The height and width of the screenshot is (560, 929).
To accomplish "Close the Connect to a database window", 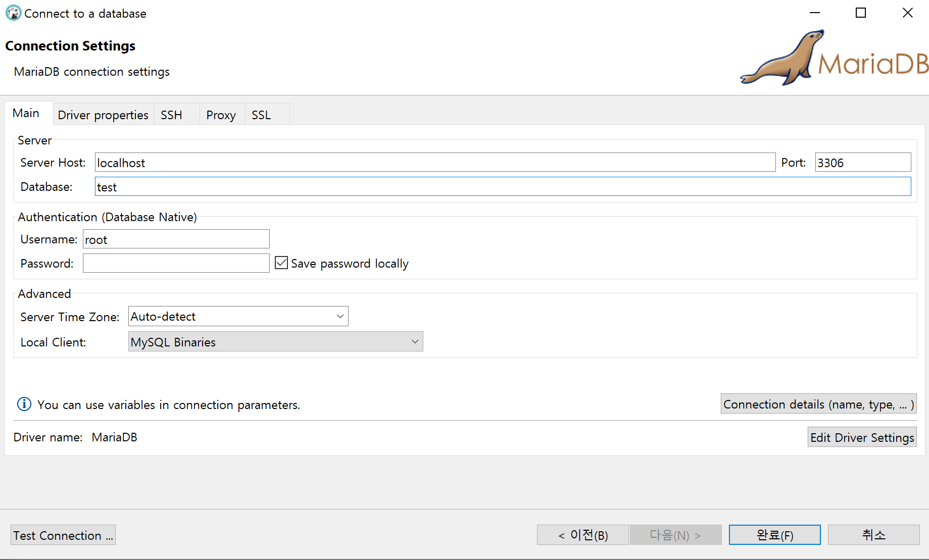I will [907, 13].
